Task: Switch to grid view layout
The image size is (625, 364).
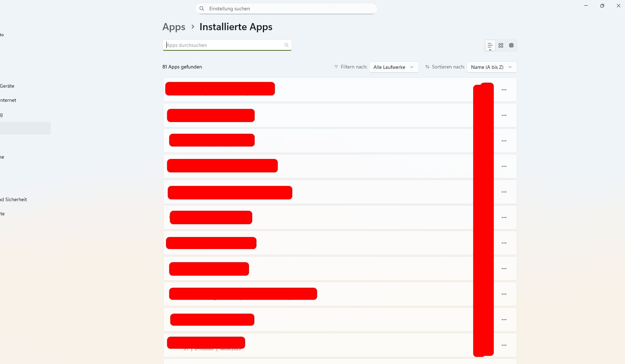Action: coord(501,45)
